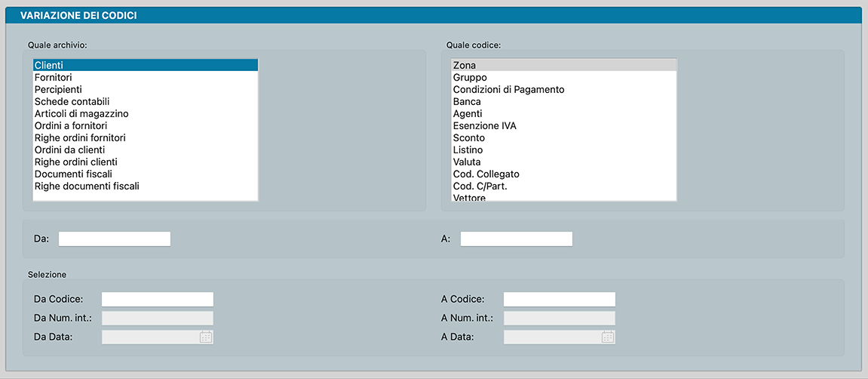The height and width of the screenshot is (379, 868).
Task: Pick Agenti in code list
Action: 468,114
